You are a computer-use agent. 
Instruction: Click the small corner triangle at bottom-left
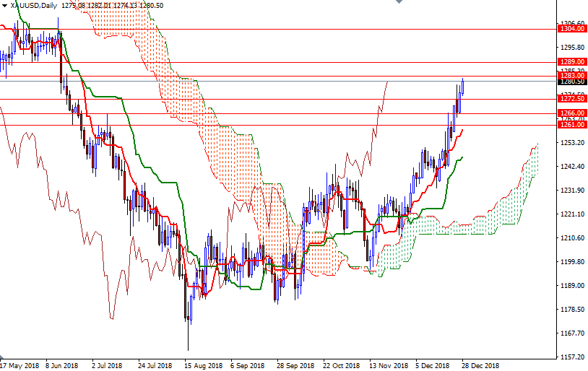2,358
